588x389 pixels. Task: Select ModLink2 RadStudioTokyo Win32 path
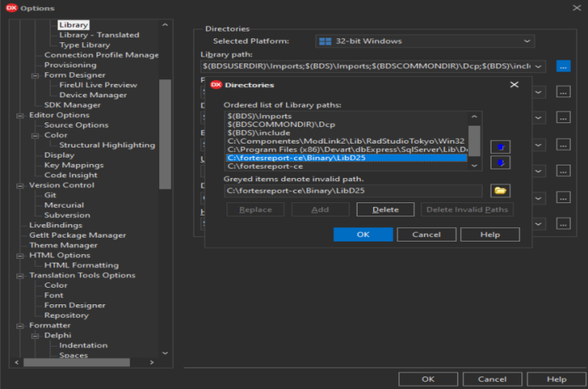point(347,141)
